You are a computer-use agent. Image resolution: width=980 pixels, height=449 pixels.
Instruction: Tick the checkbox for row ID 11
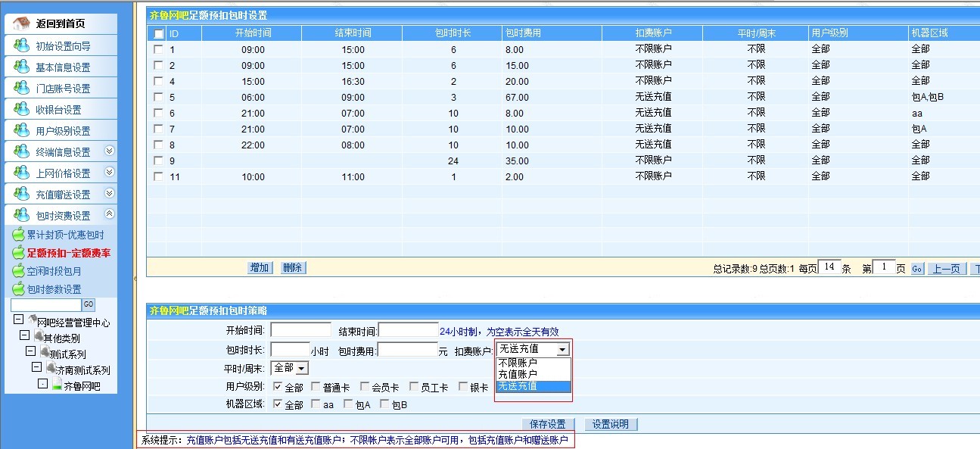(x=158, y=176)
